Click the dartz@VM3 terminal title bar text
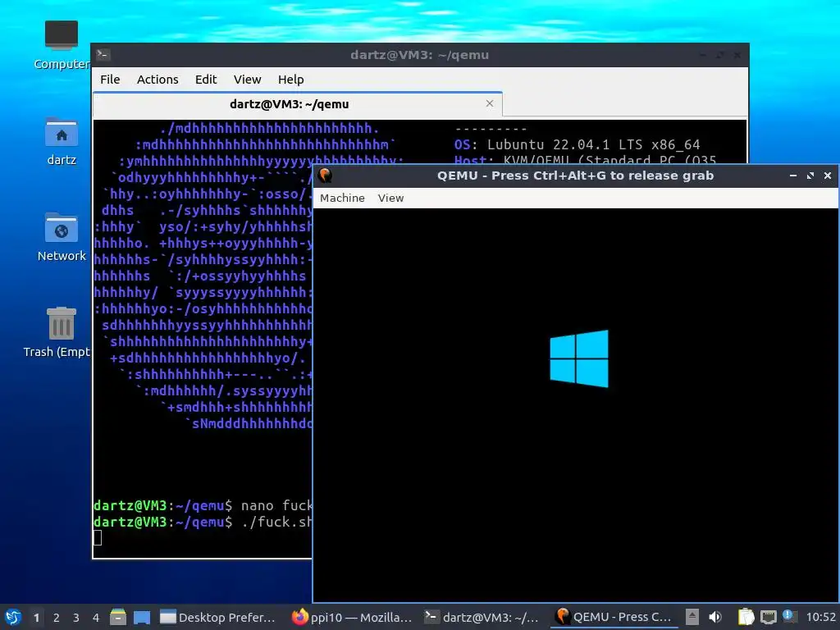840x630 pixels. [x=419, y=55]
